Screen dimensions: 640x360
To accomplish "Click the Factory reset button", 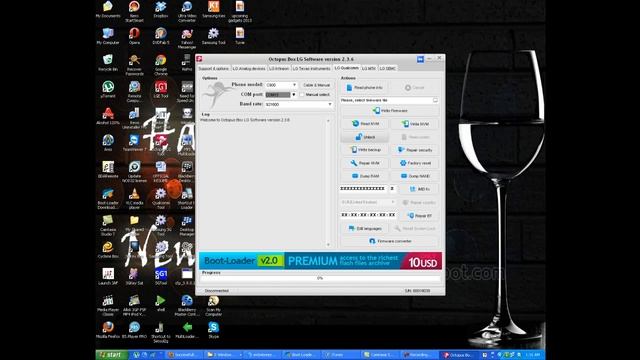I will pyautogui.click(x=415, y=163).
